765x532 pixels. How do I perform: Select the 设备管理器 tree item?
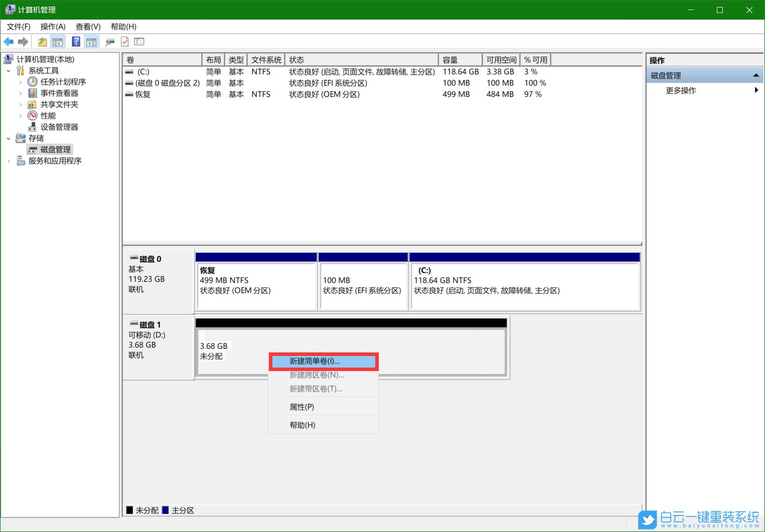click(x=59, y=126)
